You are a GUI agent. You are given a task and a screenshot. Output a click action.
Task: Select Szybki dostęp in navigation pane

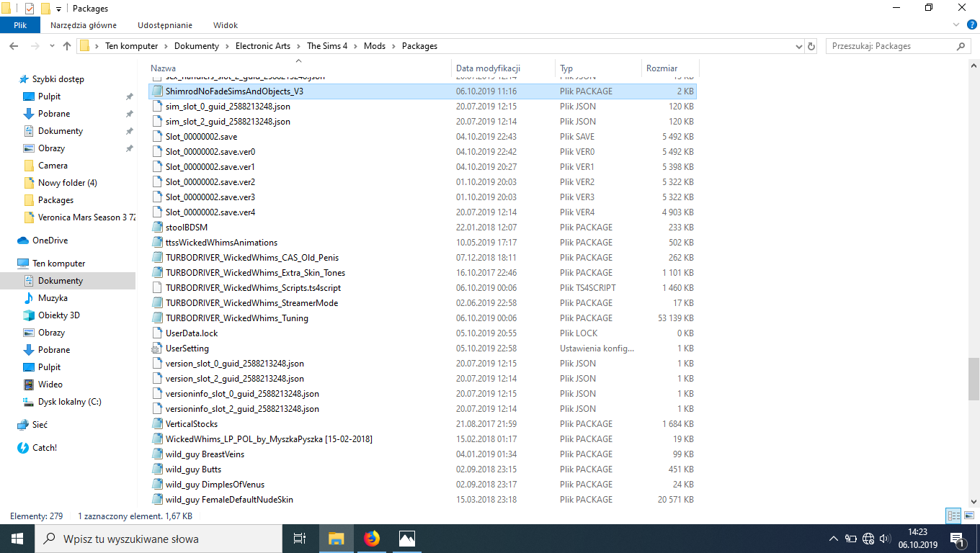58,79
